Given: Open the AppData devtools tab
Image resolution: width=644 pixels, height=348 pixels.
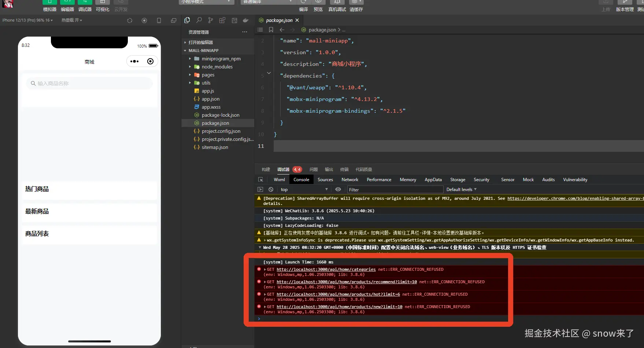Looking at the screenshot, I should click(x=433, y=180).
